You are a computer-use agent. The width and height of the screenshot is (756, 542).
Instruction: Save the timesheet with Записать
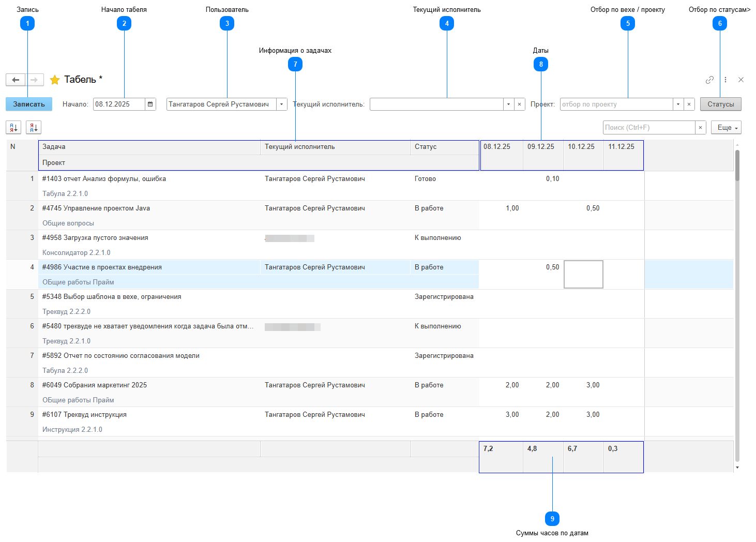[x=29, y=104]
